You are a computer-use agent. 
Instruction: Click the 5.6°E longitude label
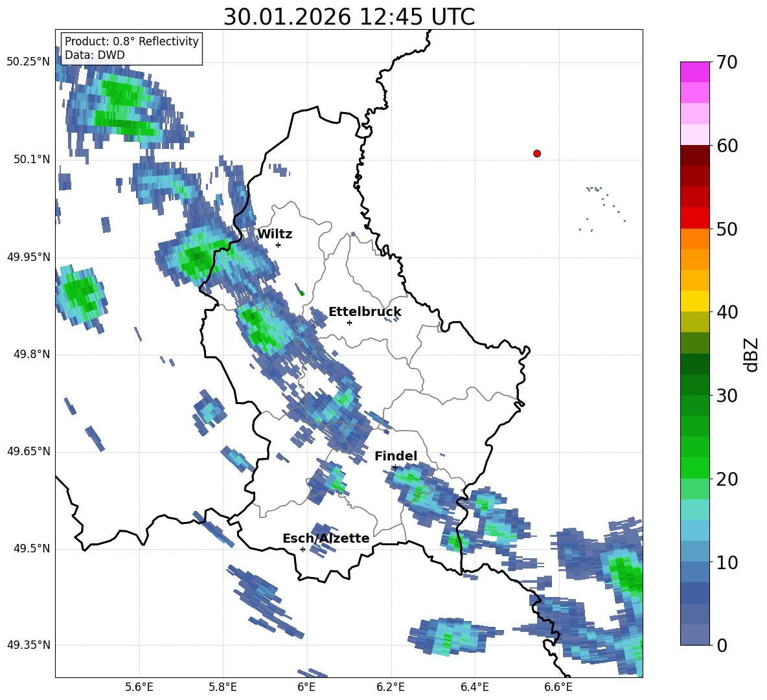coord(139,688)
